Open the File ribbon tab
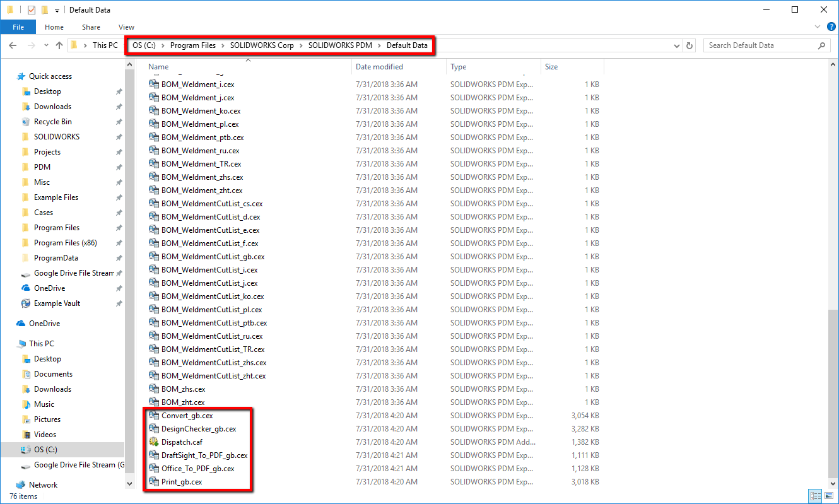Image resolution: width=839 pixels, height=504 pixels. pos(18,27)
